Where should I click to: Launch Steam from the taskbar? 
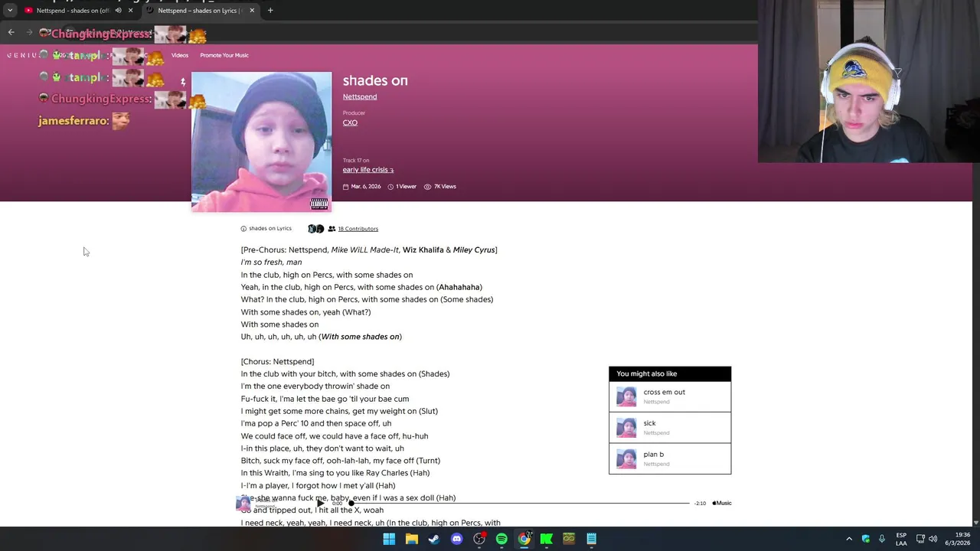[x=434, y=539]
